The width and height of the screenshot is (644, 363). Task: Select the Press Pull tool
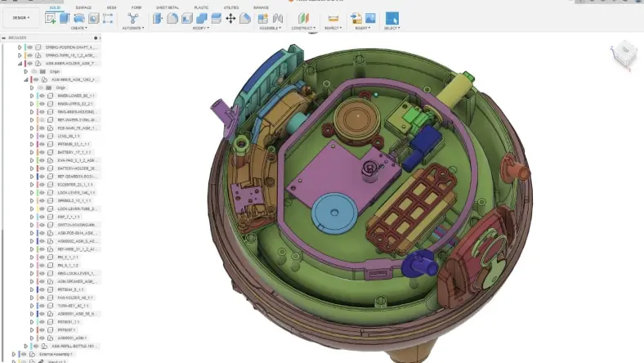point(158,18)
